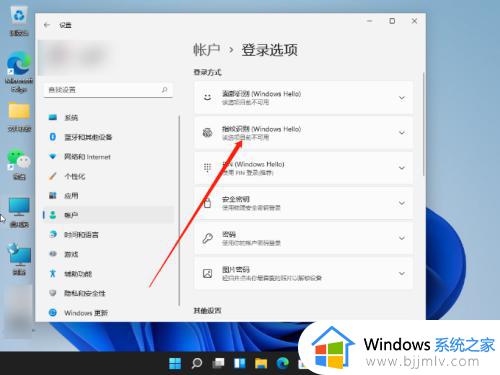Expand the 安全密钥 option chevron

pyautogui.click(x=402, y=203)
